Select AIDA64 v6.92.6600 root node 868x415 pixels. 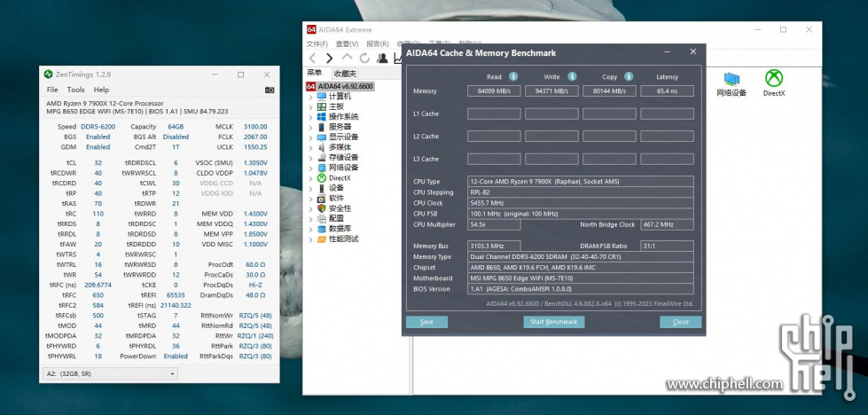(x=340, y=86)
